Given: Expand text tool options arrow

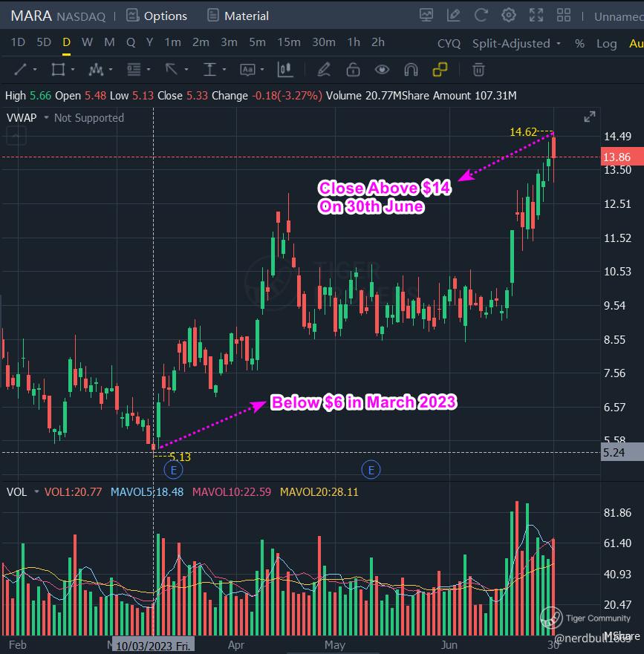Looking at the screenshot, I should pos(262,70).
